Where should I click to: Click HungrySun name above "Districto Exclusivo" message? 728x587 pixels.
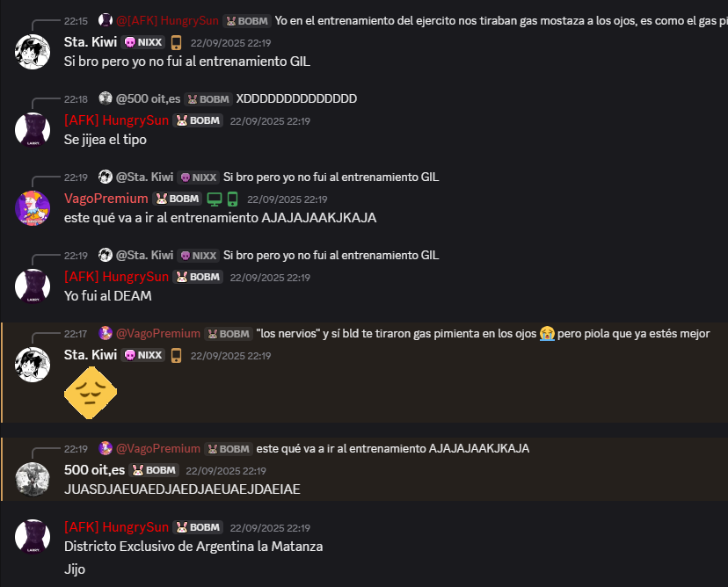coord(117,527)
